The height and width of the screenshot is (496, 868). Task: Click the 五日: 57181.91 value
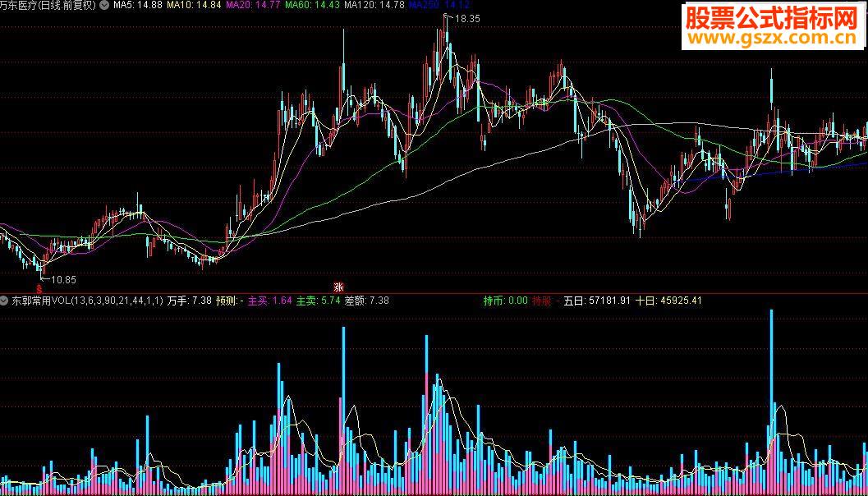click(597, 301)
